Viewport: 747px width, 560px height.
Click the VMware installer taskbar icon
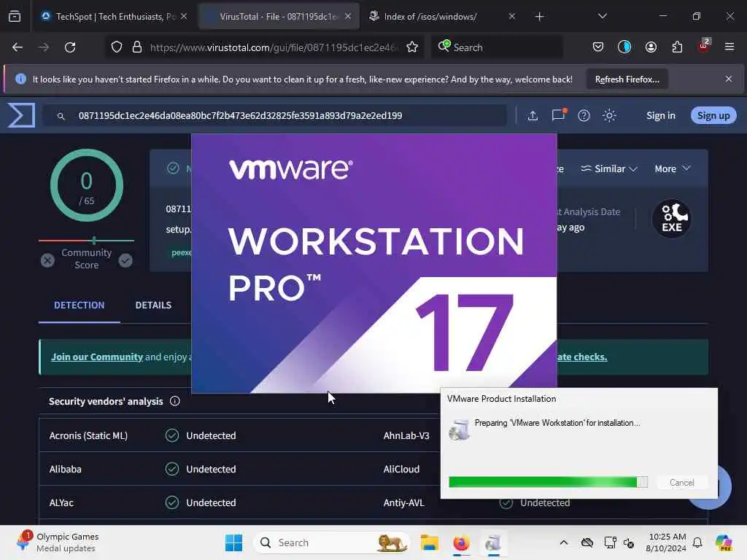493,542
